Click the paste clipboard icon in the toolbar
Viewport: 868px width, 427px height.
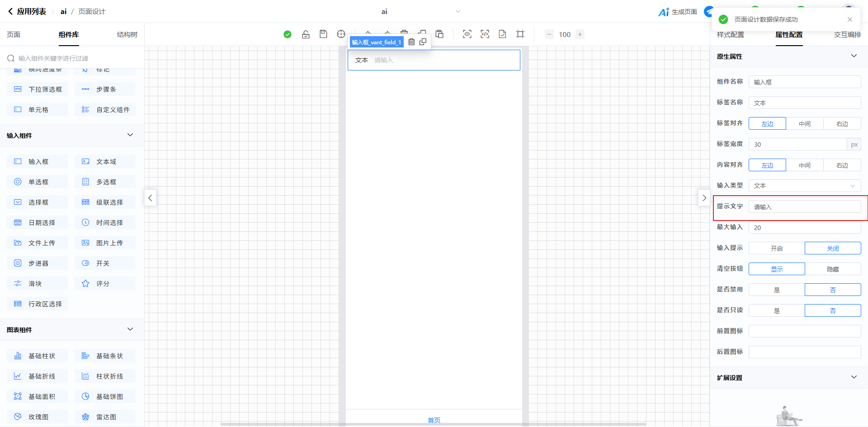pyautogui.click(x=439, y=34)
